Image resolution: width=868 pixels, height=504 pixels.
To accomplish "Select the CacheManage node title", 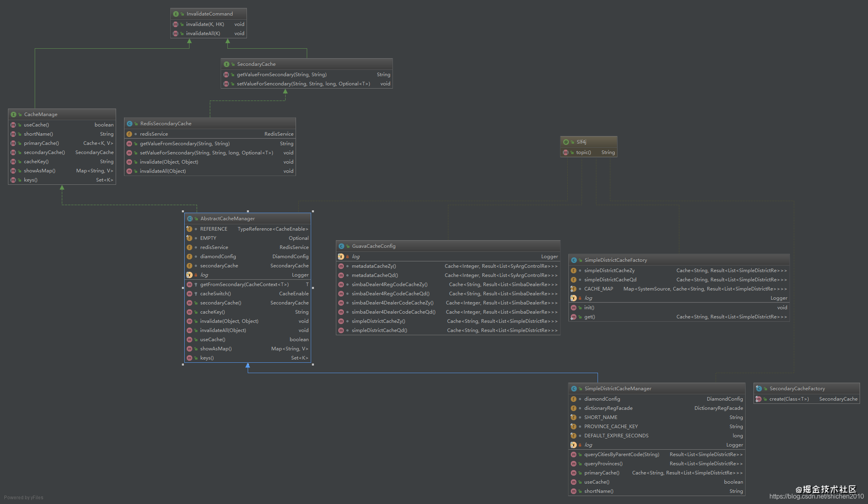I will click(x=41, y=115).
